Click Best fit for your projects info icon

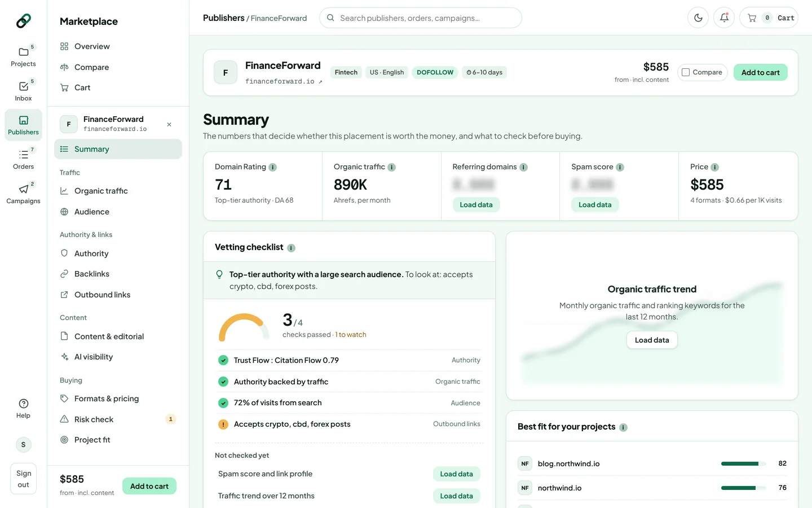[623, 427]
